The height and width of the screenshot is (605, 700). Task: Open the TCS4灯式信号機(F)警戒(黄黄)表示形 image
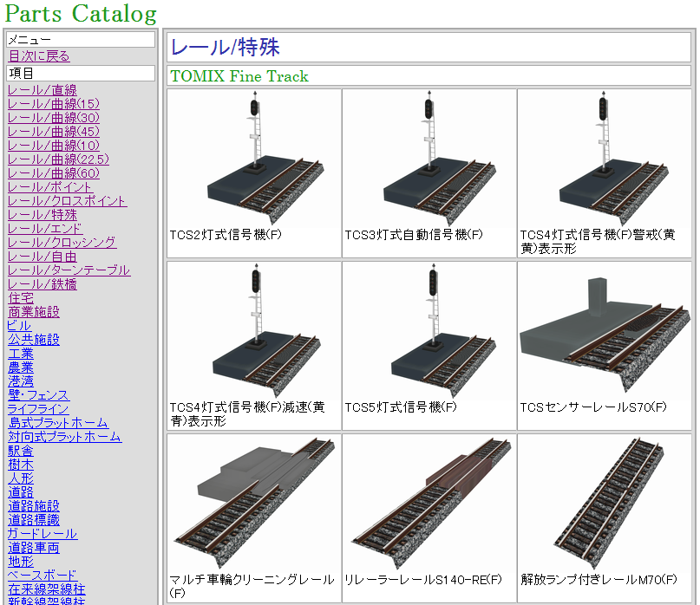[604, 159]
